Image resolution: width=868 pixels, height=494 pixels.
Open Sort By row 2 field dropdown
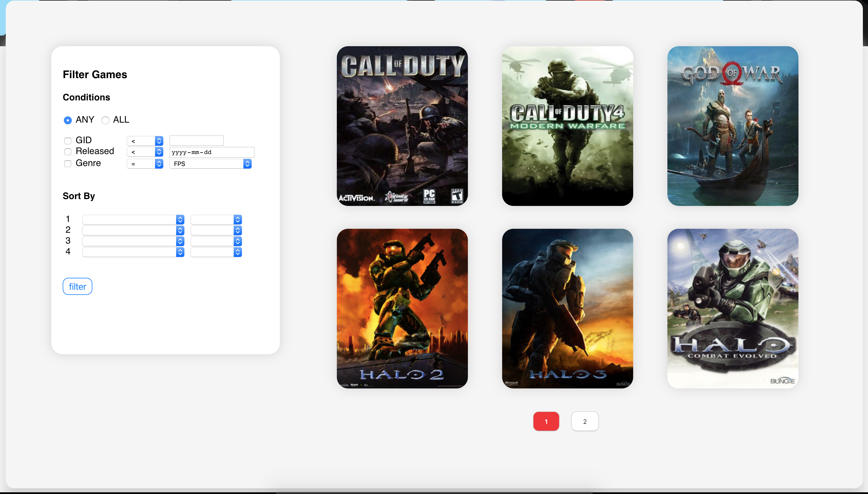click(x=133, y=230)
